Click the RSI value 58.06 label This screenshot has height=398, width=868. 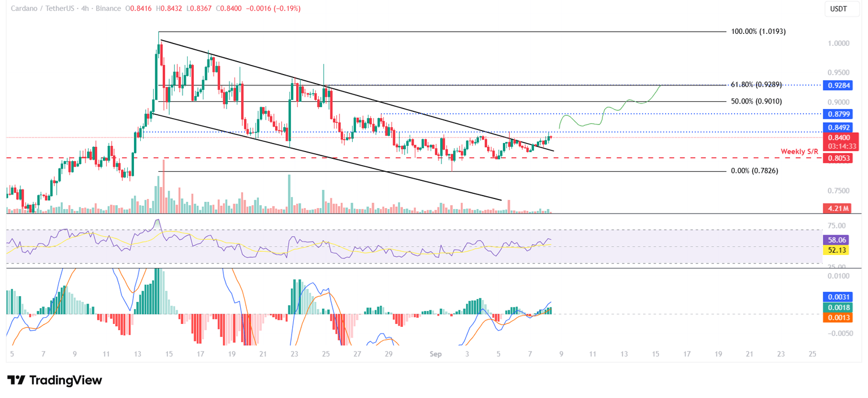(x=836, y=240)
